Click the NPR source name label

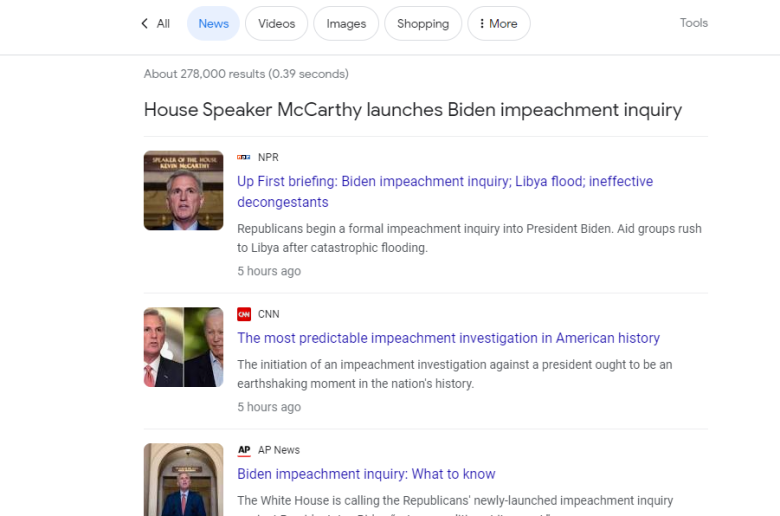pos(268,157)
